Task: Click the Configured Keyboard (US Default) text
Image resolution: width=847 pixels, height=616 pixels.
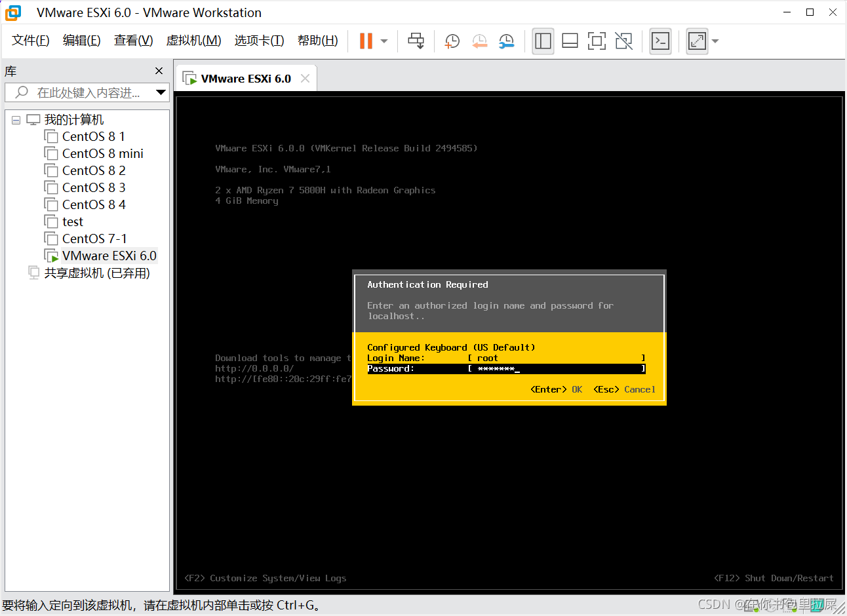Action: pyautogui.click(x=451, y=347)
